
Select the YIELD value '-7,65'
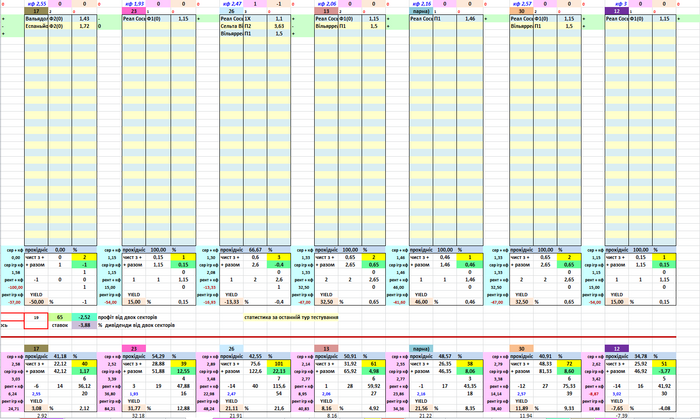tap(617, 408)
